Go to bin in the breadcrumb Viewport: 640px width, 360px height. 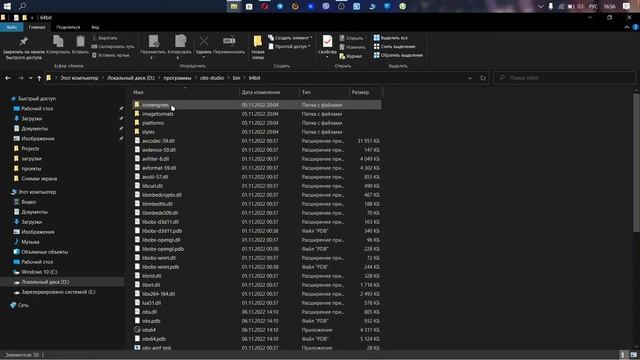coord(236,78)
